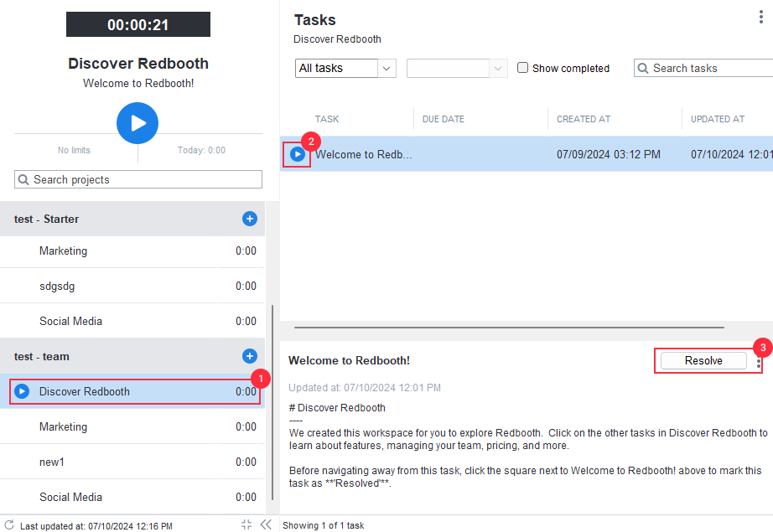Open the Tasks panel three-dot menu

pyautogui.click(x=761, y=18)
